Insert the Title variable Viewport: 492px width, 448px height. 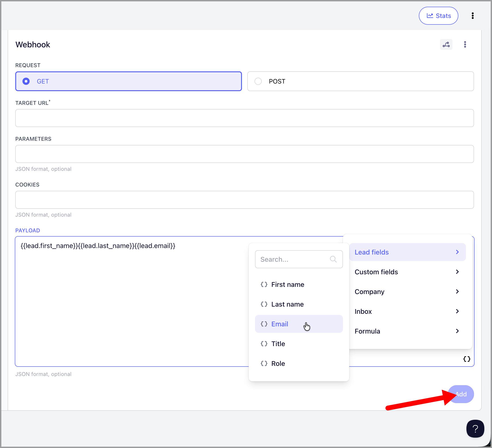click(299, 344)
